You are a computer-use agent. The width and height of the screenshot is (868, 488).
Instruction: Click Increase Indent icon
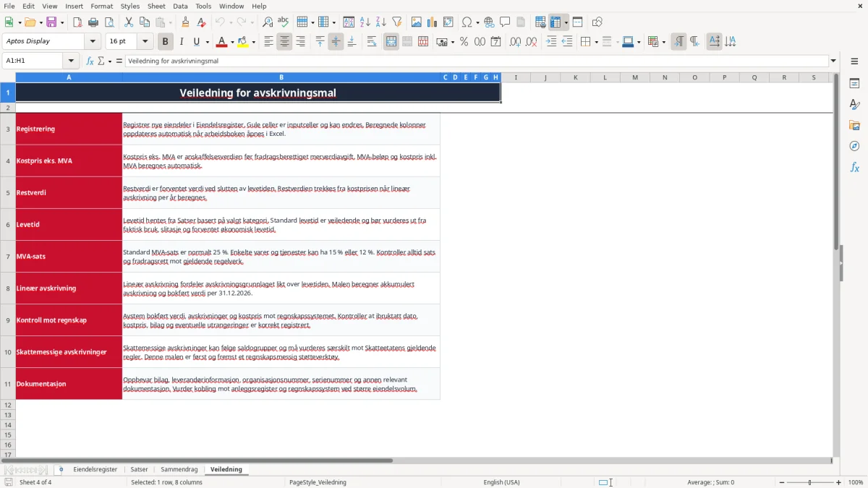(551, 42)
